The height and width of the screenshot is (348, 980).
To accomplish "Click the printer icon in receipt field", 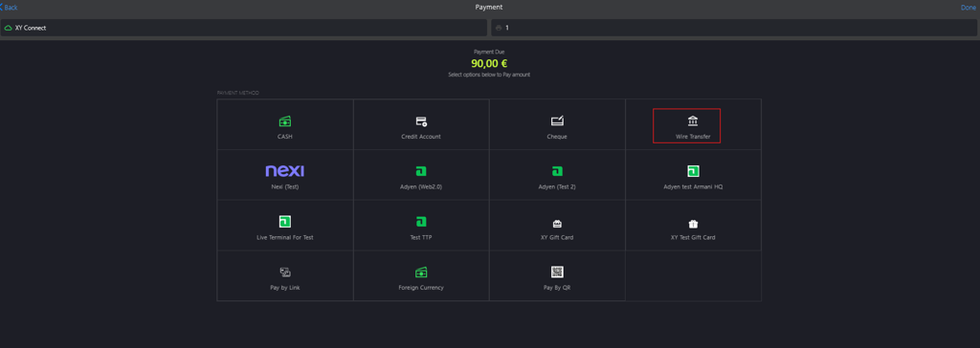I will (499, 28).
